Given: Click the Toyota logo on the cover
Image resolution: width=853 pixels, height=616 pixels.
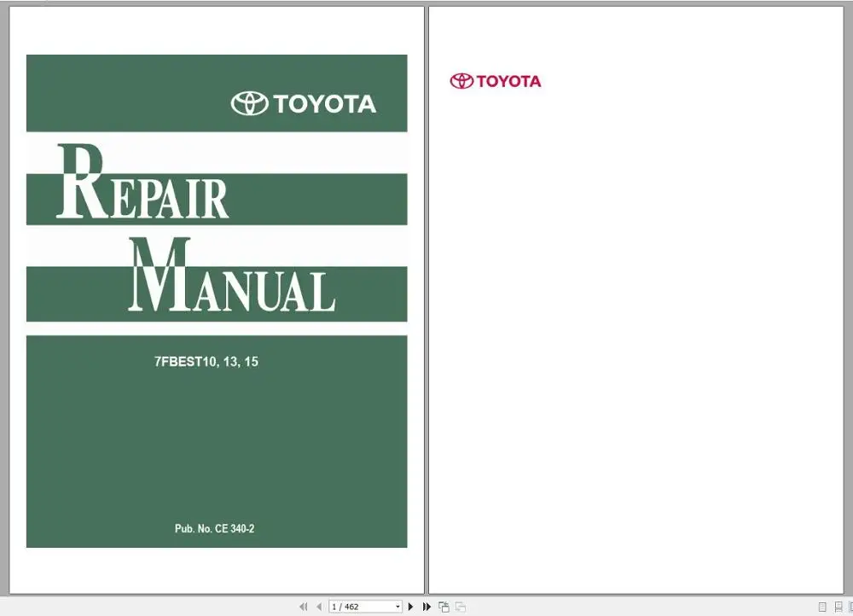Looking at the screenshot, I should [x=301, y=104].
